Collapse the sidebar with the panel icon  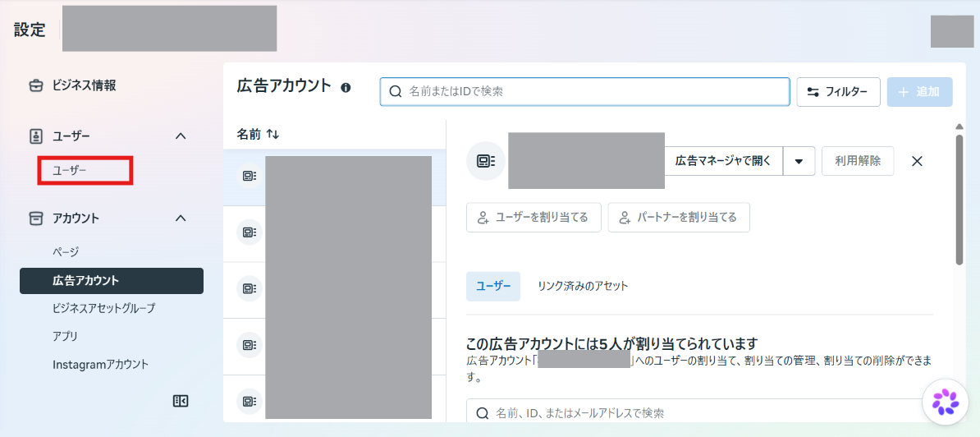(181, 401)
